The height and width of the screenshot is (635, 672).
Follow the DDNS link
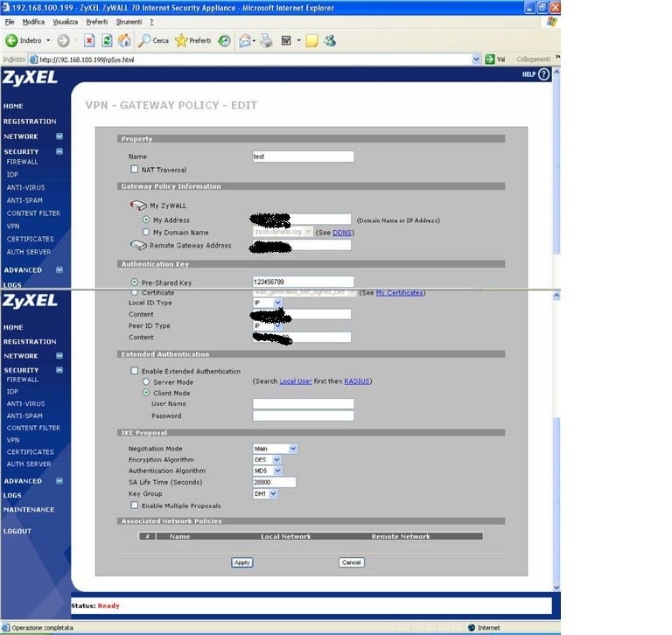pyautogui.click(x=342, y=233)
